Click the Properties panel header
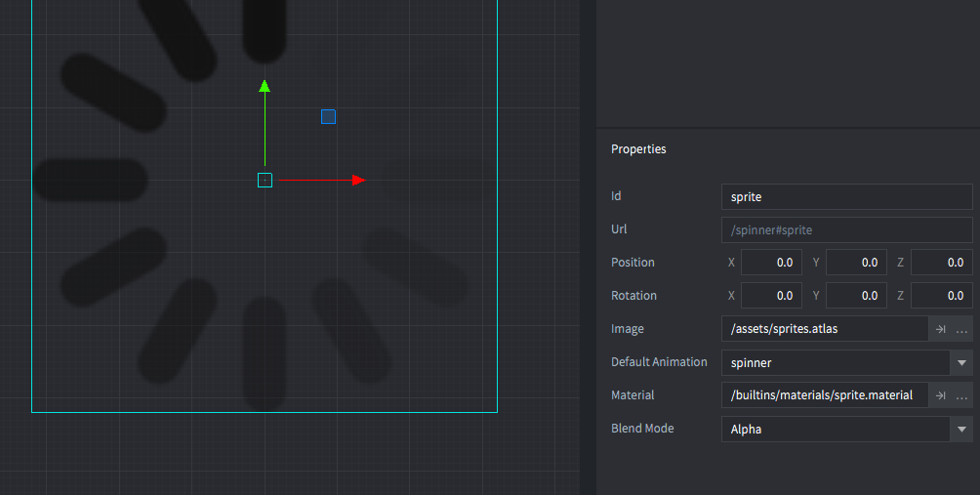The height and width of the screenshot is (495, 980). [638, 148]
